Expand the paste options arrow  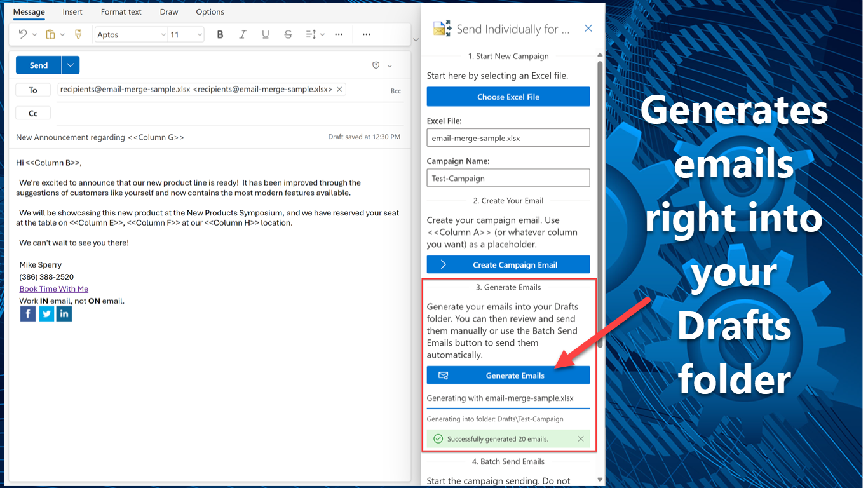pos(62,35)
